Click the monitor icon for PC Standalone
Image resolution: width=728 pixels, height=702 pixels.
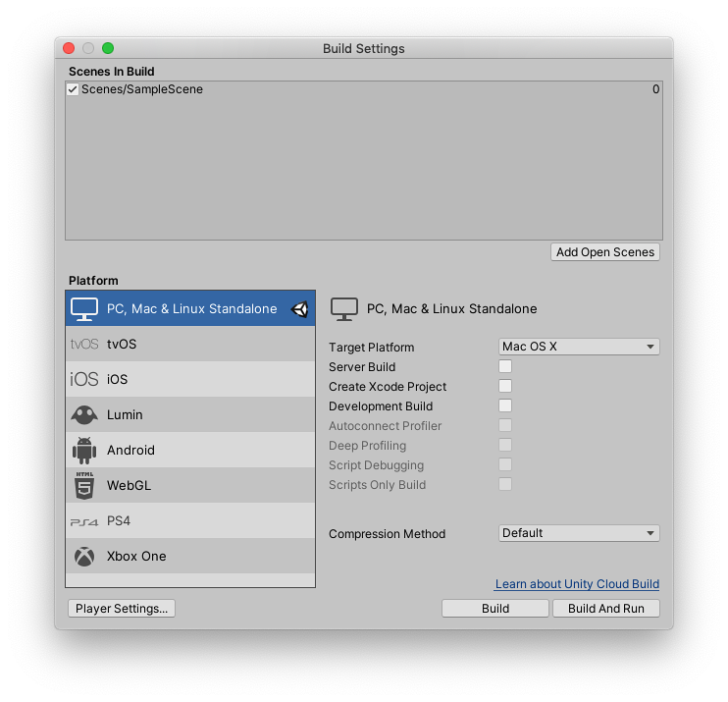click(x=84, y=309)
